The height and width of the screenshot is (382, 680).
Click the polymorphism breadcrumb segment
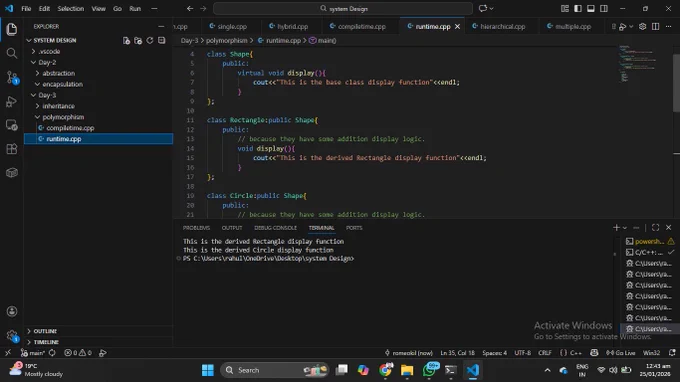coord(226,40)
